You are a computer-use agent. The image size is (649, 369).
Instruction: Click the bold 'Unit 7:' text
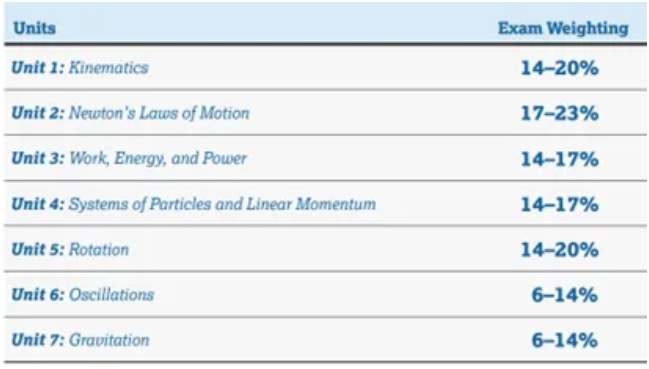tap(38, 340)
